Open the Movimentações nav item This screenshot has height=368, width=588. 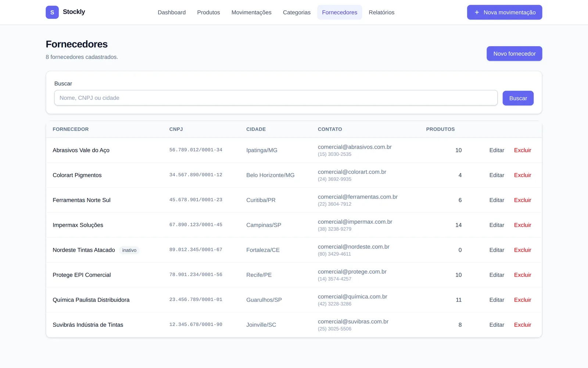pos(251,13)
